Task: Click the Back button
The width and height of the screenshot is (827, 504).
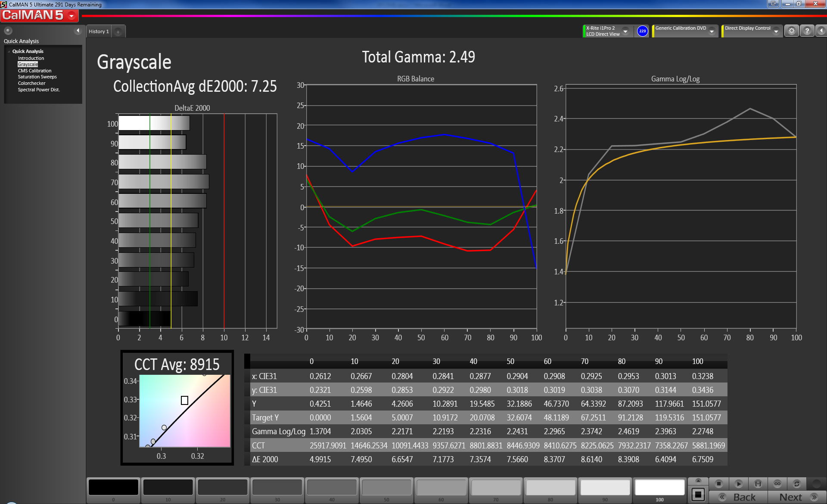Action: pyautogui.click(x=744, y=497)
